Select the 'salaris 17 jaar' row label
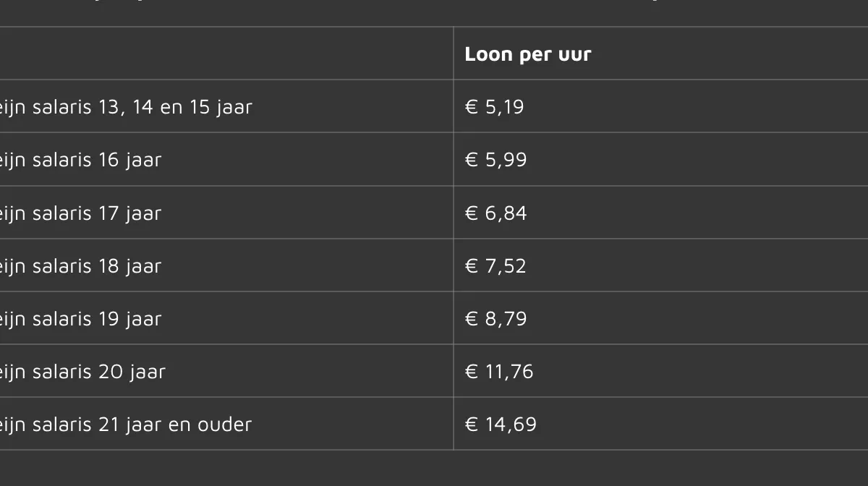Viewport: 868px width, 486px height. tap(80, 213)
